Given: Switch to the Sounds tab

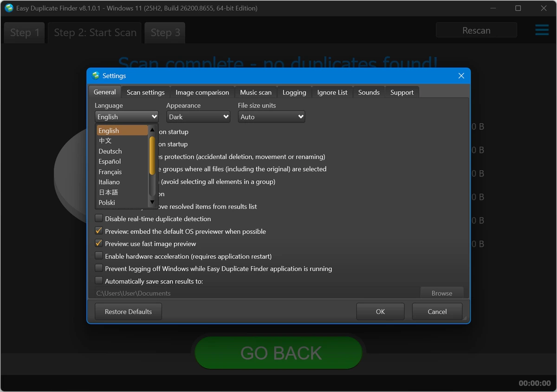Looking at the screenshot, I should tap(369, 92).
